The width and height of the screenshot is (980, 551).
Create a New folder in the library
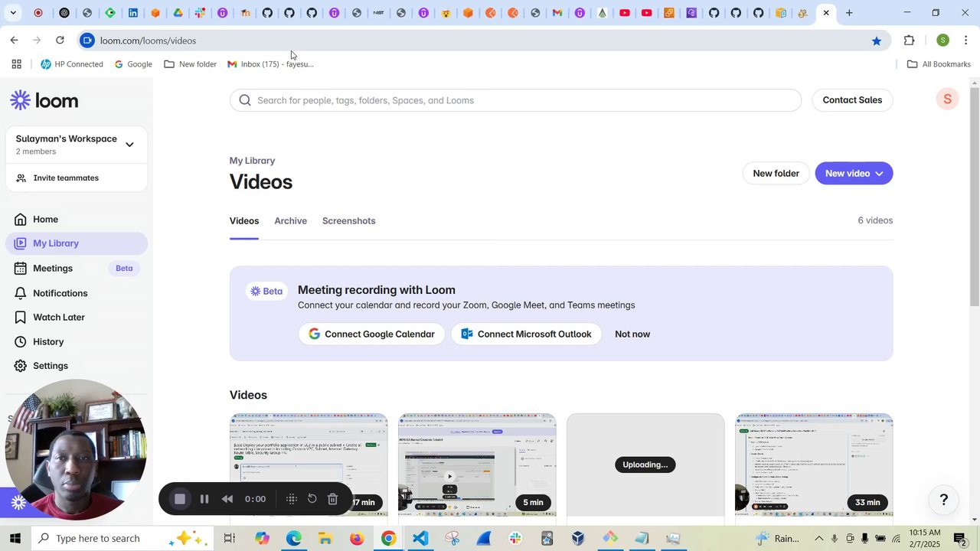(x=776, y=174)
